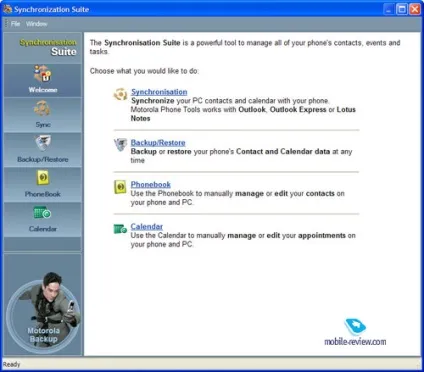Maximize the Synchronization Suite window
Image resolution: width=424 pixels, height=372 pixels.
[x=402, y=9]
